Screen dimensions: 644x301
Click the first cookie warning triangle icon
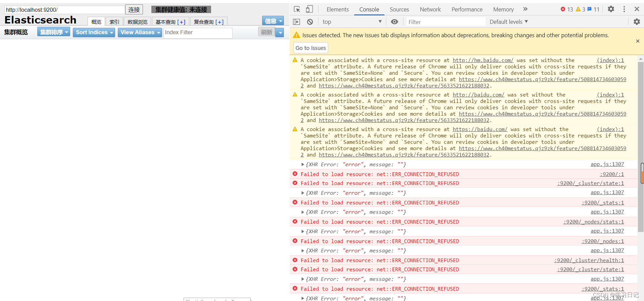[295, 60]
